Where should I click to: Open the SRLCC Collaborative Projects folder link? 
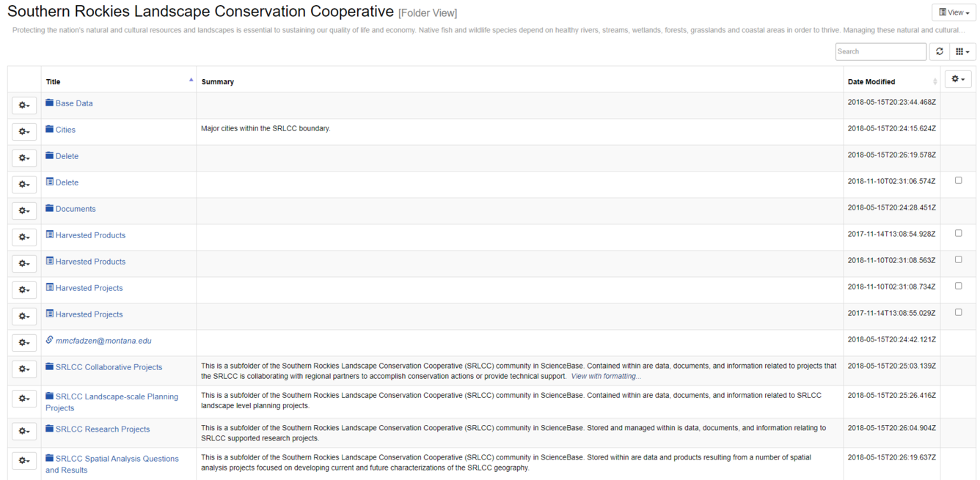coord(109,367)
